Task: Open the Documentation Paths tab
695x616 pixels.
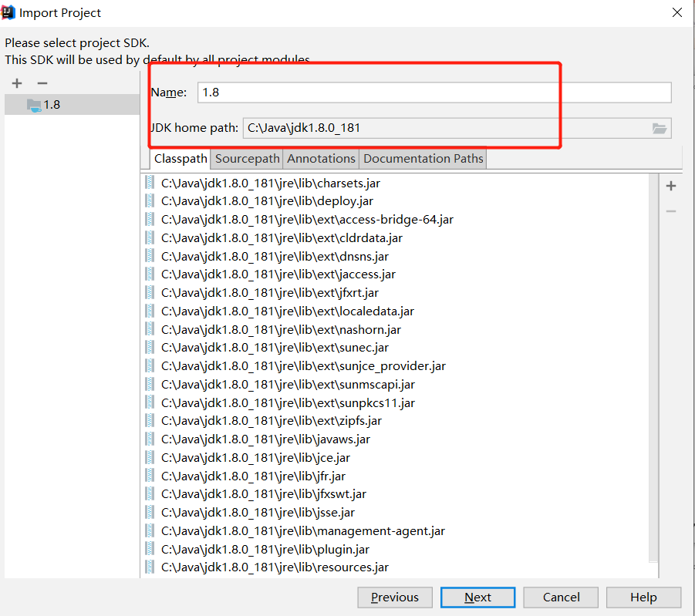Action: click(x=423, y=159)
